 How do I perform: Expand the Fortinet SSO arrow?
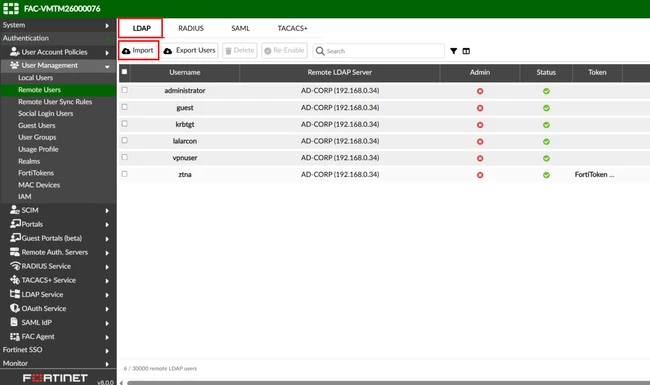click(x=107, y=351)
